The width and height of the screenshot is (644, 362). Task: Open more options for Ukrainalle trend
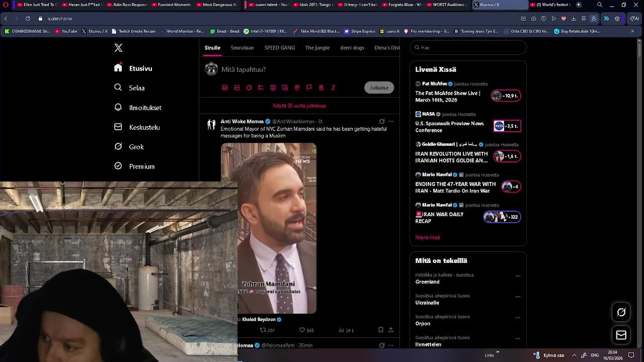[518, 297]
